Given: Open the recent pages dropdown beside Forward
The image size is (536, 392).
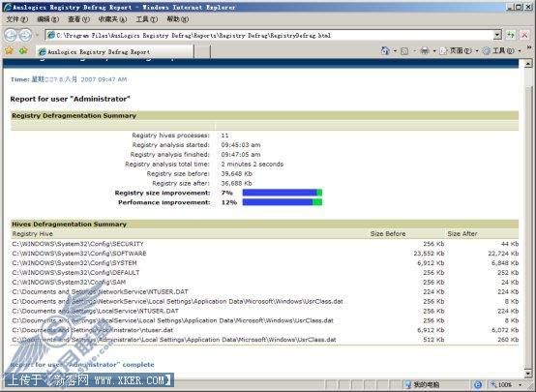Looking at the screenshot, I should coord(37,35).
